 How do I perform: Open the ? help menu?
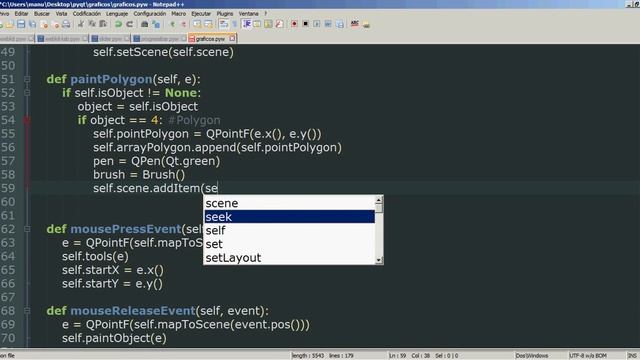click(x=266, y=13)
